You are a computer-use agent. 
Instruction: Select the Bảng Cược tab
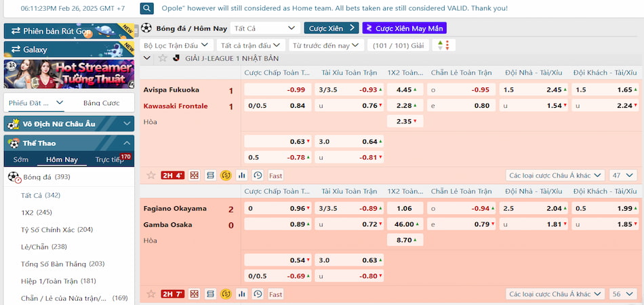click(x=101, y=103)
